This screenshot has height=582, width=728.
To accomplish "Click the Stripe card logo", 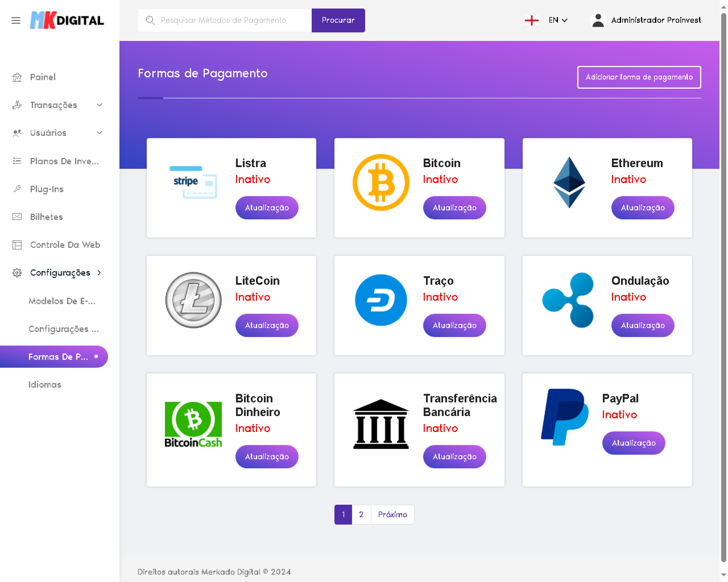I will click(193, 182).
